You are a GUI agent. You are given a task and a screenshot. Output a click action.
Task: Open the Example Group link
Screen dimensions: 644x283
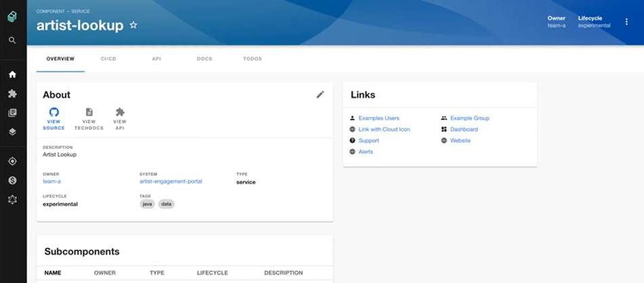click(470, 118)
